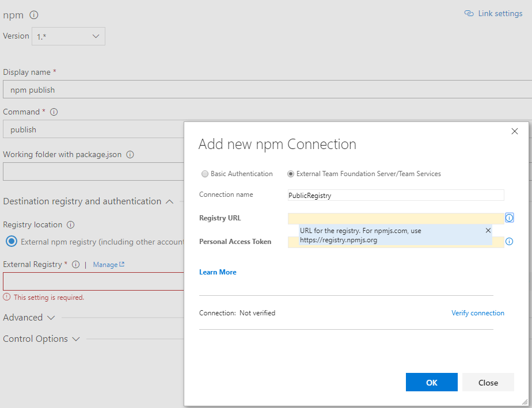Click the Personal Access Token info icon
532x408 pixels.
(508, 242)
